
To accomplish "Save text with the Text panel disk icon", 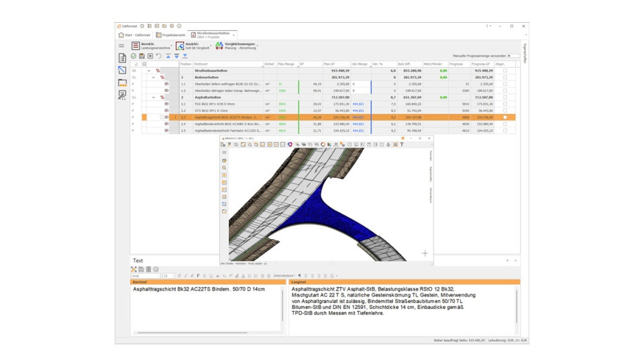I will [x=141, y=269].
